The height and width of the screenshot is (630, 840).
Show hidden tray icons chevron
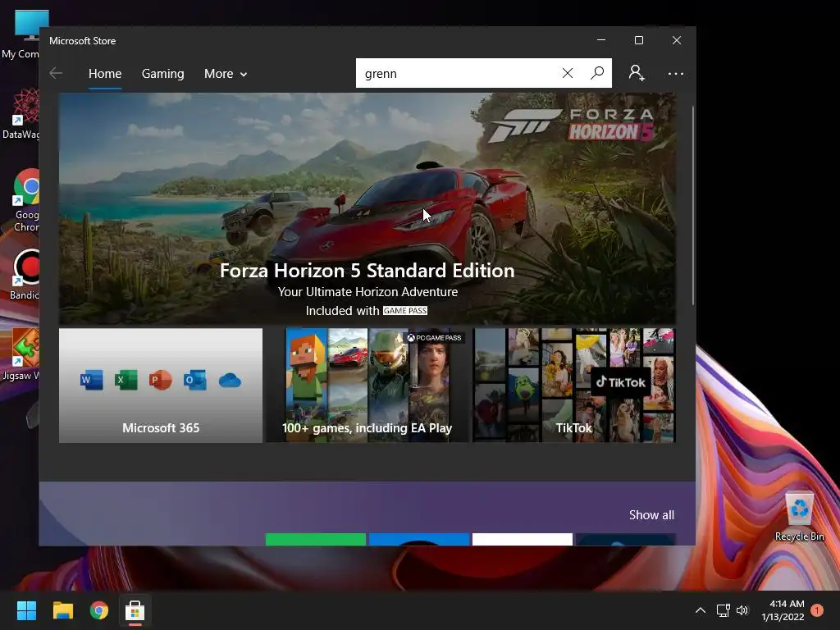point(701,610)
